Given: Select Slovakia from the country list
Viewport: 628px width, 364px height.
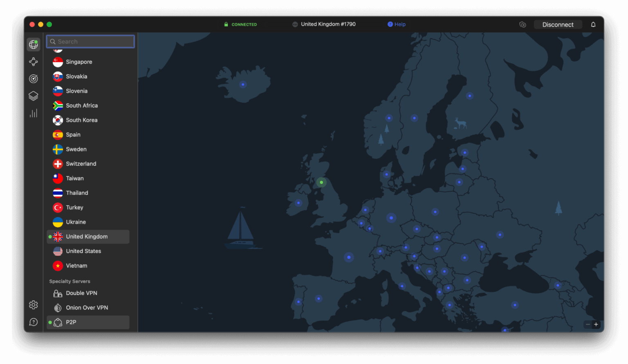Looking at the screenshot, I should (88, 76).
